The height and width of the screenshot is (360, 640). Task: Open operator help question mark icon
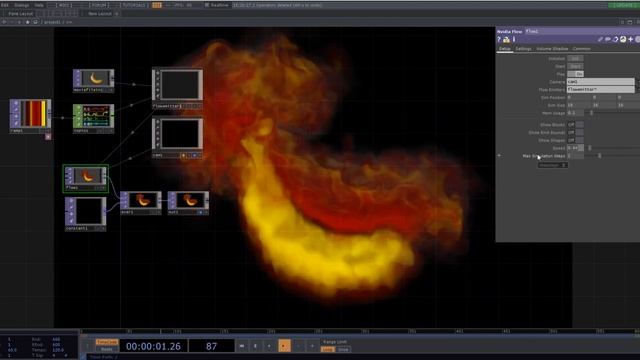pos(498,39)
